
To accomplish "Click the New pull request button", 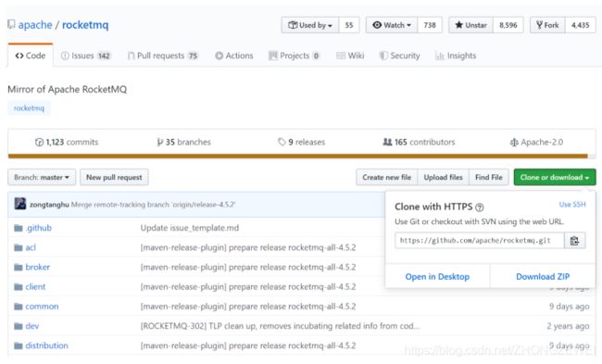I will click(114, 178).
